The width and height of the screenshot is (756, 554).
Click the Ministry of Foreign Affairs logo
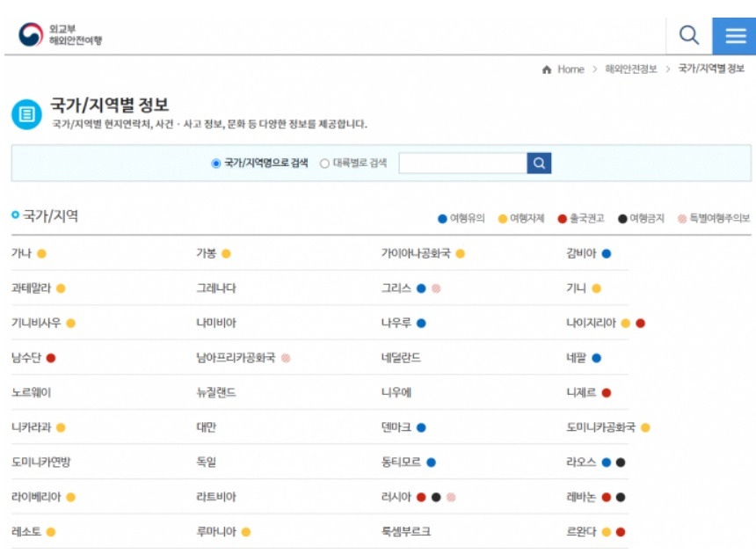(x=61, y=34)
